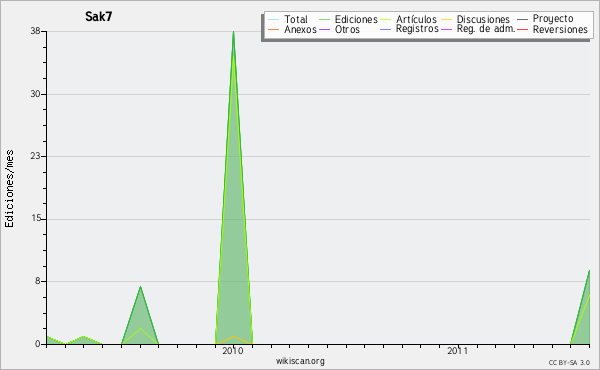
Task: Click the y-axis value 0
Action: tap(38, 344)
